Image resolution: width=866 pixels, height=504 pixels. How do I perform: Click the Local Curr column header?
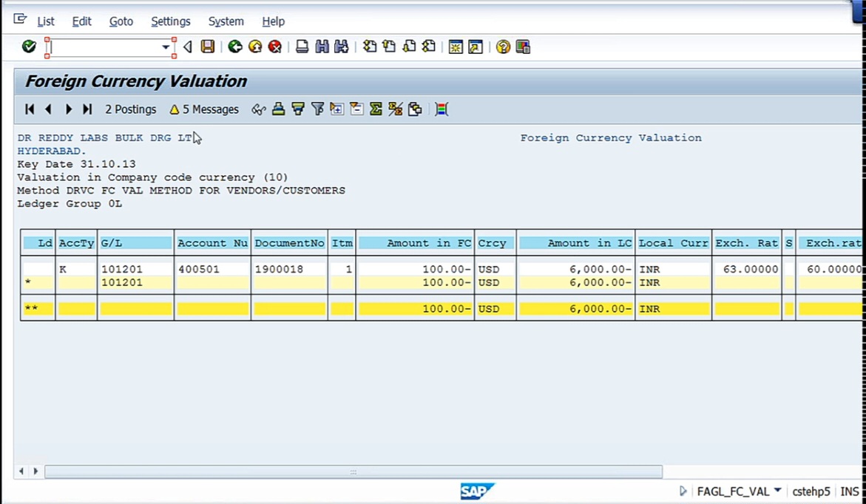point(673,243)
